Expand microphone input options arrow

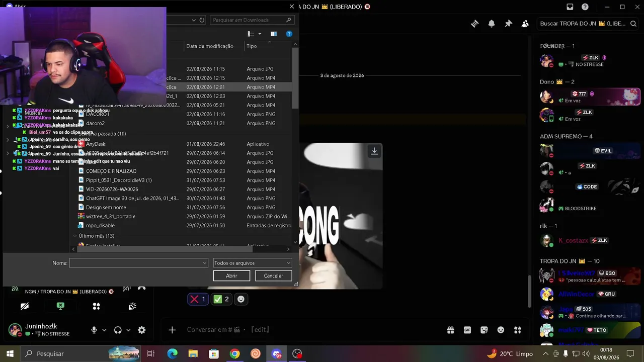click(x=104, y=330)
